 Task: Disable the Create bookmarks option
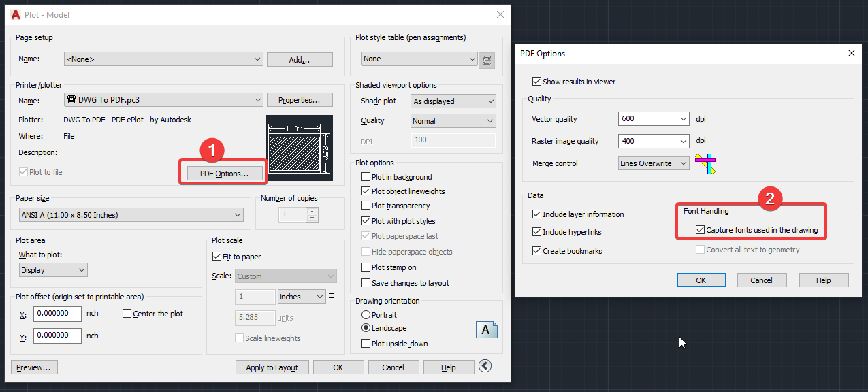[x=537, y=250]
